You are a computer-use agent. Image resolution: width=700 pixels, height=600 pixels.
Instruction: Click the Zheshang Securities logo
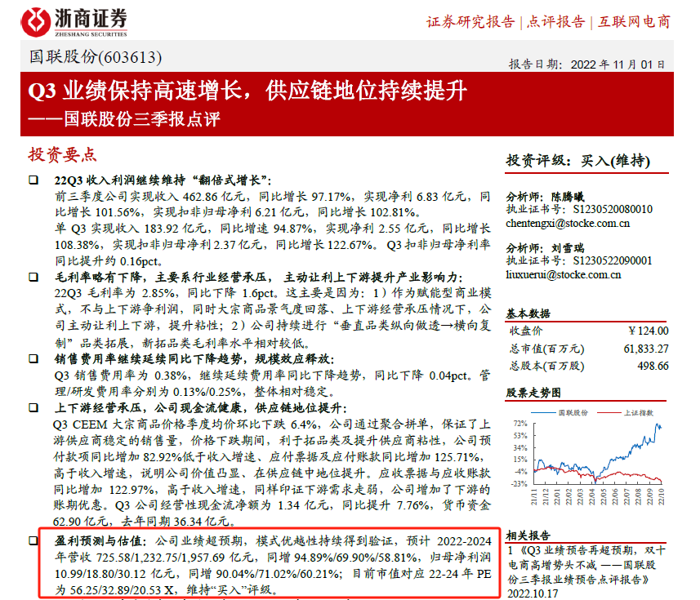74,21
